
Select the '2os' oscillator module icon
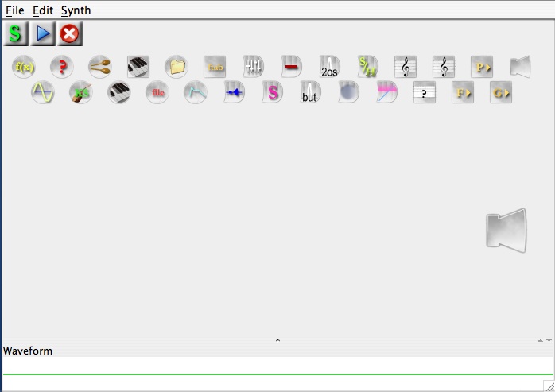tap(329, 67)
